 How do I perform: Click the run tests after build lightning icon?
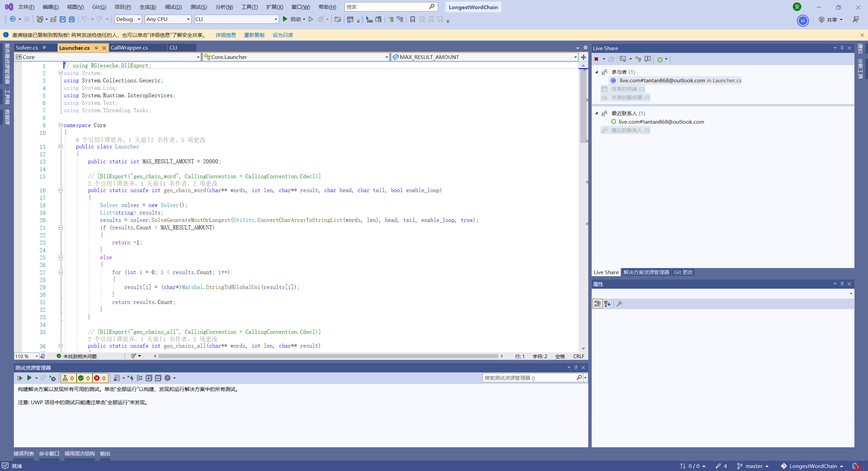click(x=131, y=378)
